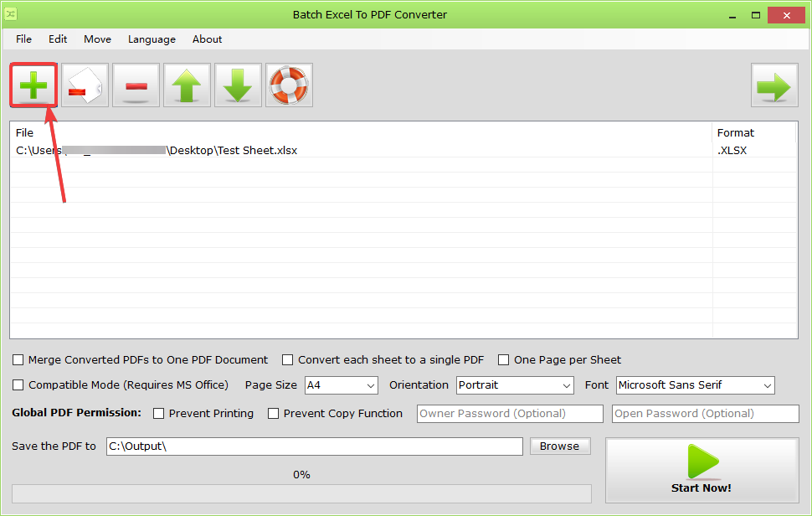Click the green plus Add files icon
Screen dimensions: 812x516
click(x=33, y=85)
